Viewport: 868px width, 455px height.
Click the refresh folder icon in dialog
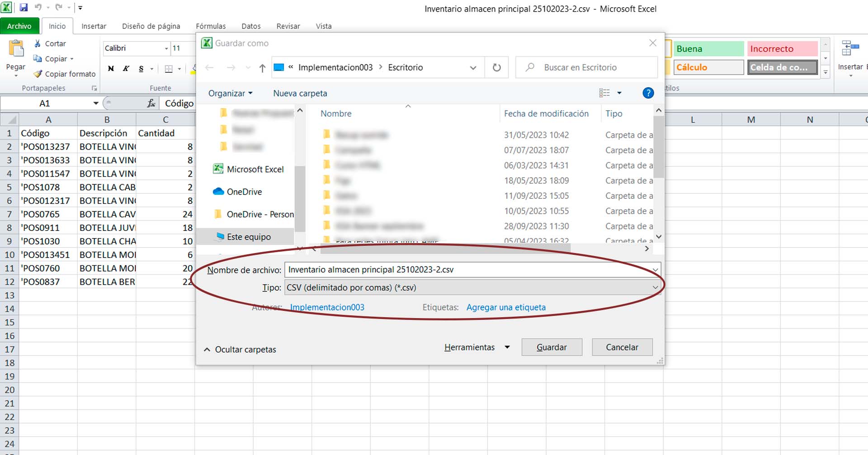[x=496, y=67]
